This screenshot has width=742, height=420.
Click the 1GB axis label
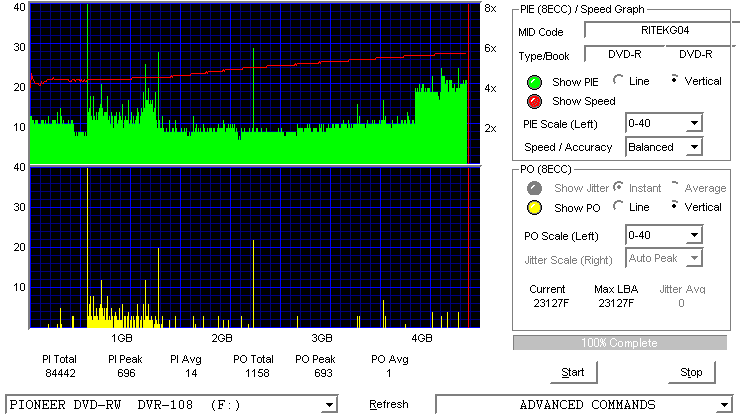point(122,338)
